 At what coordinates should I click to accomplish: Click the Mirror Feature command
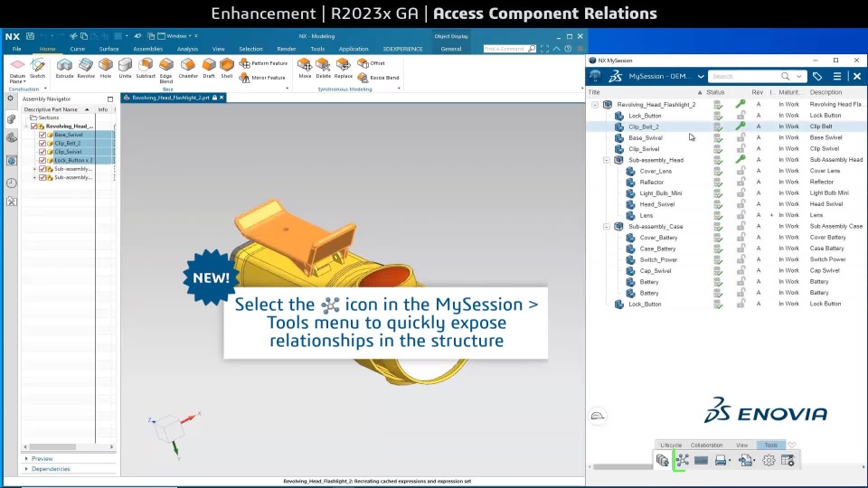tap(262, 78)
